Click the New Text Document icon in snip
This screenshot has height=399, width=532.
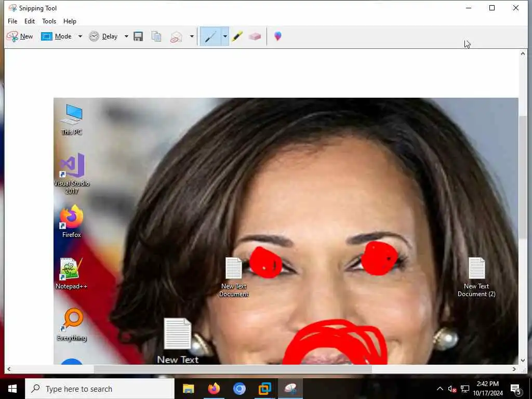(x=234, y=277)
